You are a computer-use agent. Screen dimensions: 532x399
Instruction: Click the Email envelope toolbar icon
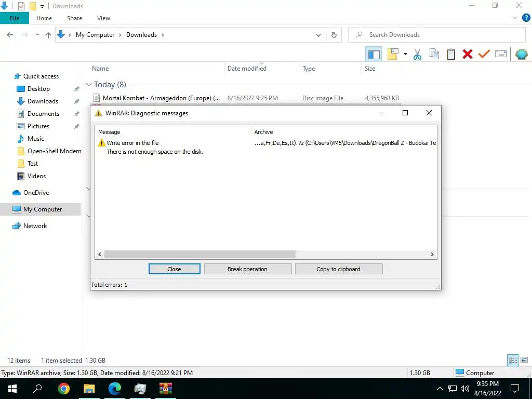tap(501, 54)
